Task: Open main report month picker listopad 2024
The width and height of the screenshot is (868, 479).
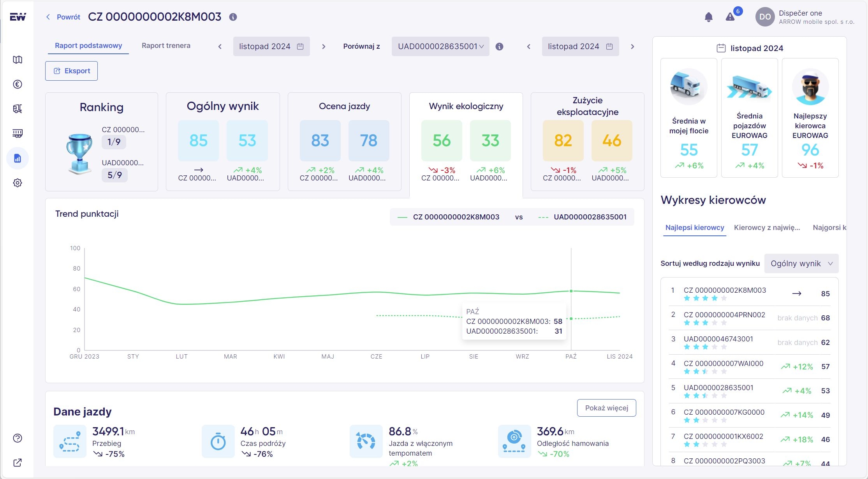Action: 271,46
